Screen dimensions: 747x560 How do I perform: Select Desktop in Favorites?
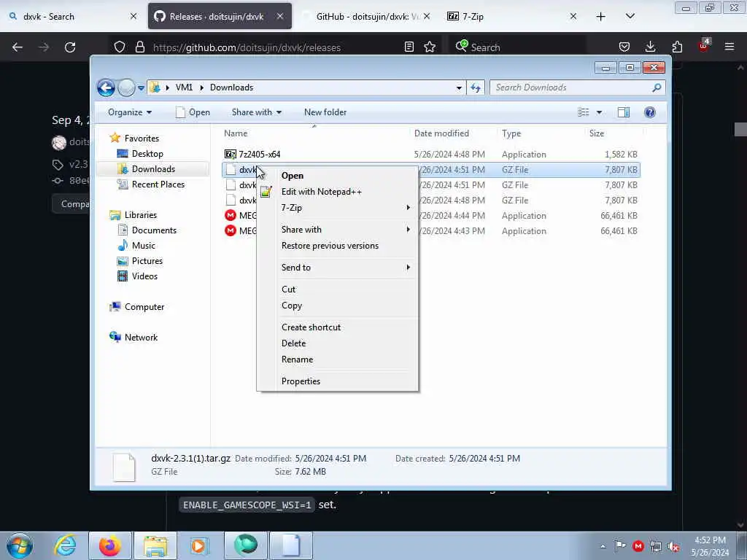[x=147, y=154]
